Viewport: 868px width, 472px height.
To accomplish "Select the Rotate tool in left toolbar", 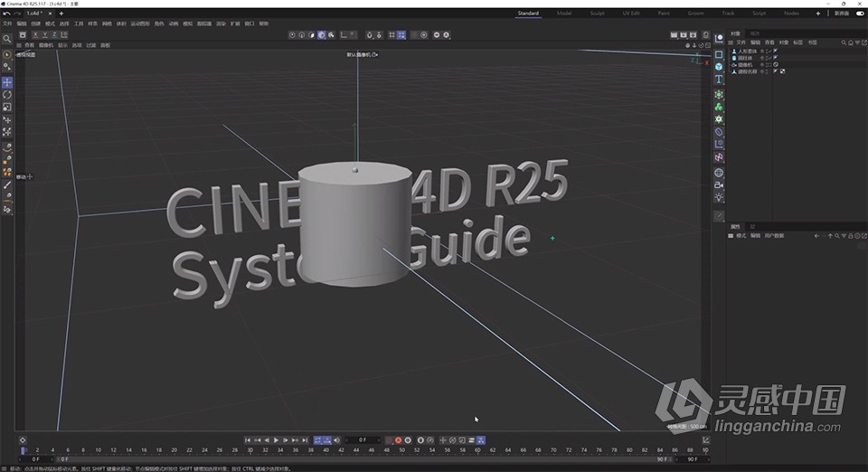I will pyautogui.click(x=7, y=95).
